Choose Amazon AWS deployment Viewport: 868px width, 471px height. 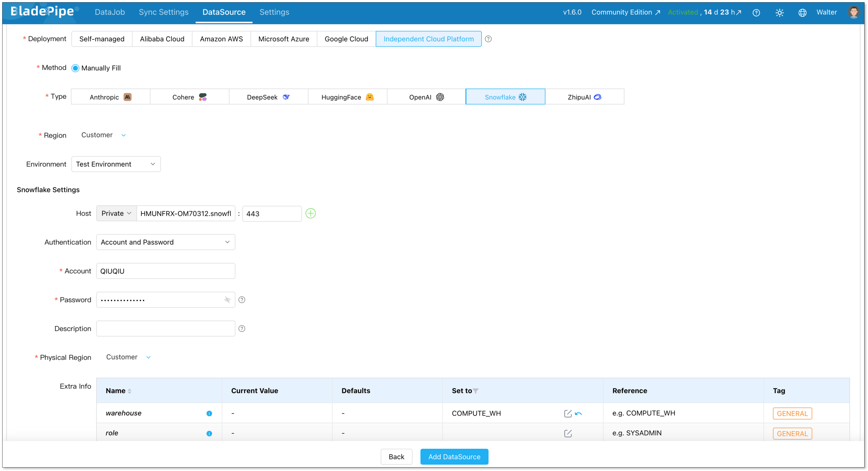(221, 39)
